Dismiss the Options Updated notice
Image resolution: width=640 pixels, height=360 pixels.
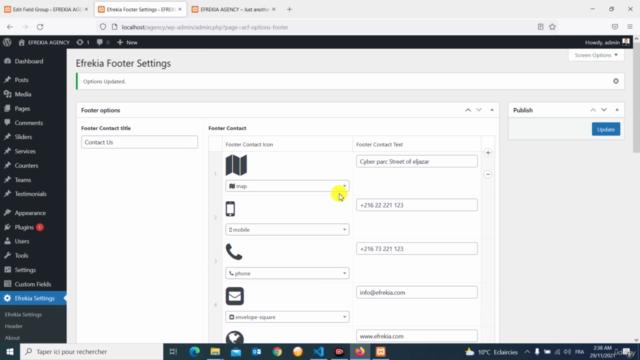click(x=616, y=81)
